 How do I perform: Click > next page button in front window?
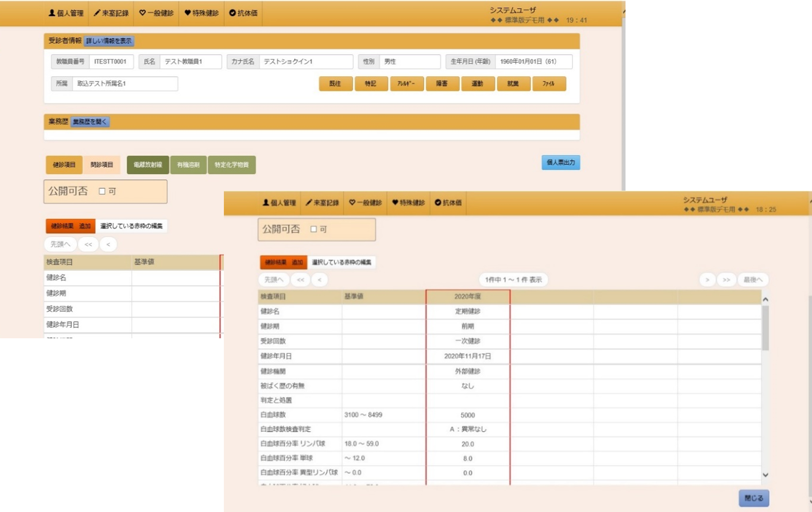[x=708, y=280]
